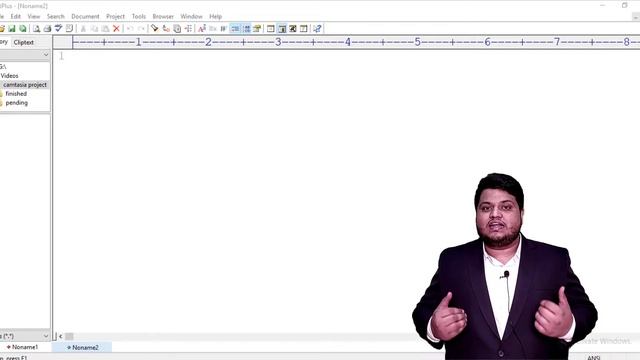Click the restore window button

coord(624,5)
